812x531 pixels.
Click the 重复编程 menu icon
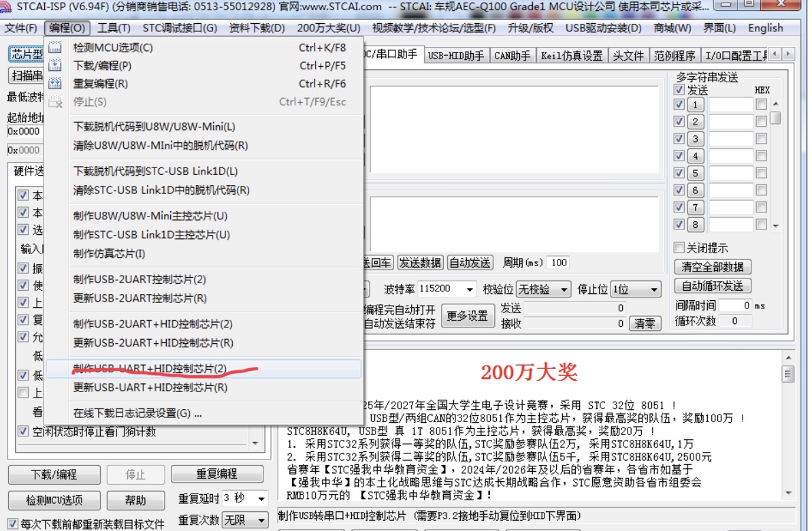point(55,84)
